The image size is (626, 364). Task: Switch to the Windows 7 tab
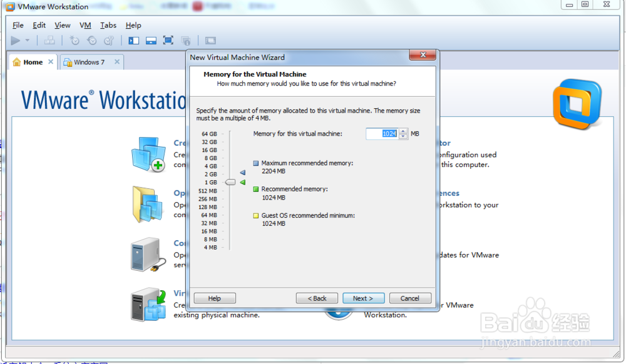pos(88,62)
